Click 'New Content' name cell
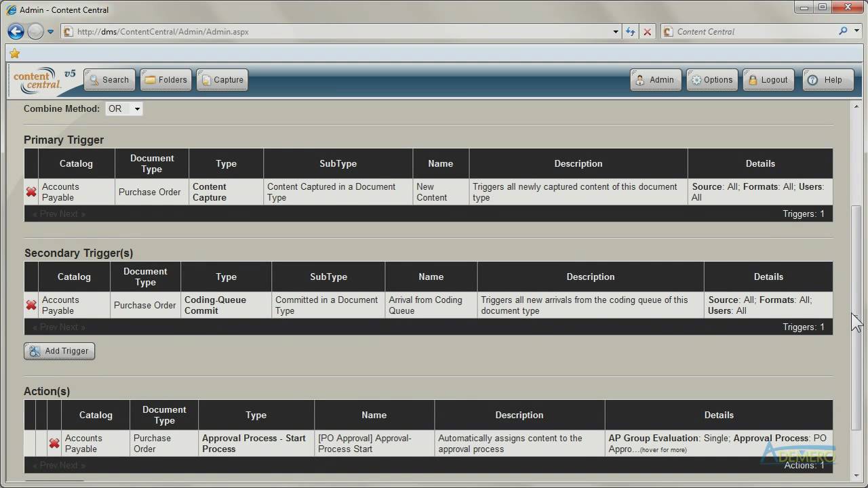The height and width of the screenshot is (488, 868). pos(441,192)
